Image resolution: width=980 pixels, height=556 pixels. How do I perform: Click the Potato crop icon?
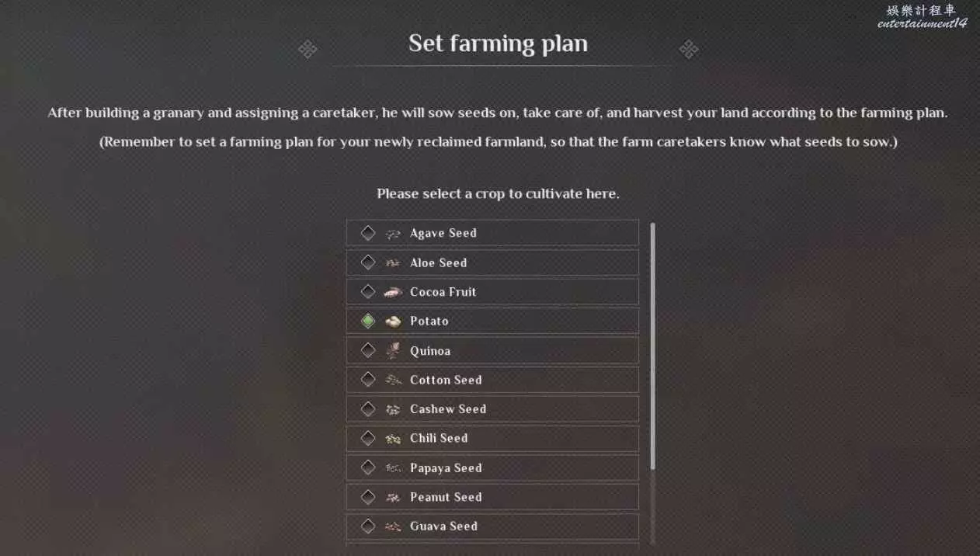tap(393, 321)
